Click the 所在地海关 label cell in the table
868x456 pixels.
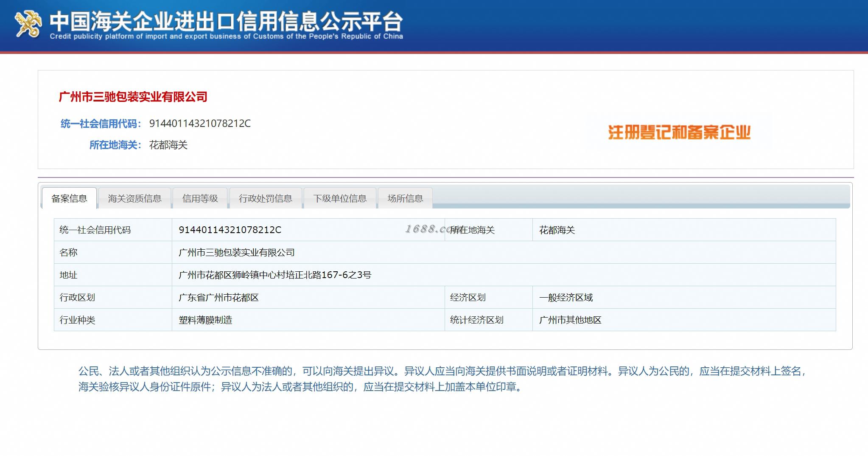[488, 230]
